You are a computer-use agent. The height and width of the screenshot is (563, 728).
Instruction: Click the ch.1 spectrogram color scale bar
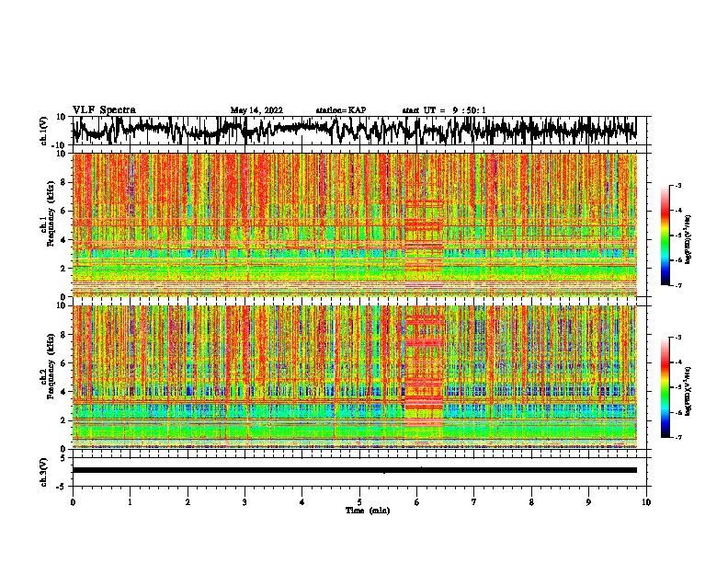(x=665, y=236)
